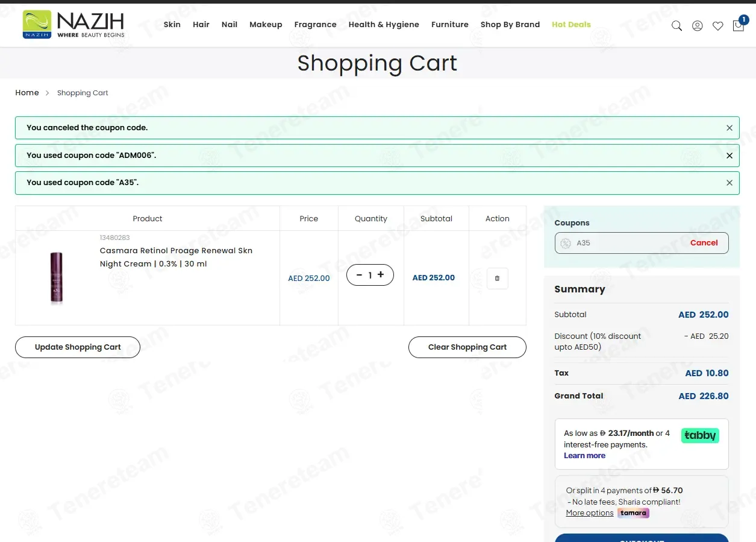Open the Nail menu
Screen dimensions: 756x542
coord(230,25)
